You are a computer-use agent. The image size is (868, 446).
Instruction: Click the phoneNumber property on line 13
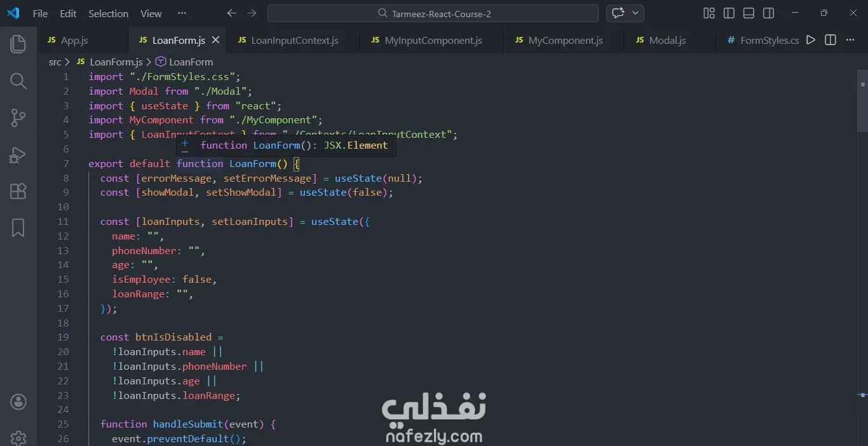point(144,250)
